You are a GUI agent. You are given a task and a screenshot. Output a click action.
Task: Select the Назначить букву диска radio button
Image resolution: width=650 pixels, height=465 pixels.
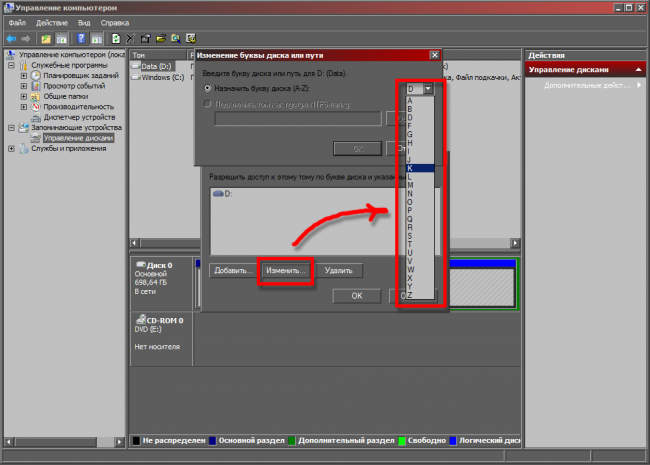tap(205, 89)
